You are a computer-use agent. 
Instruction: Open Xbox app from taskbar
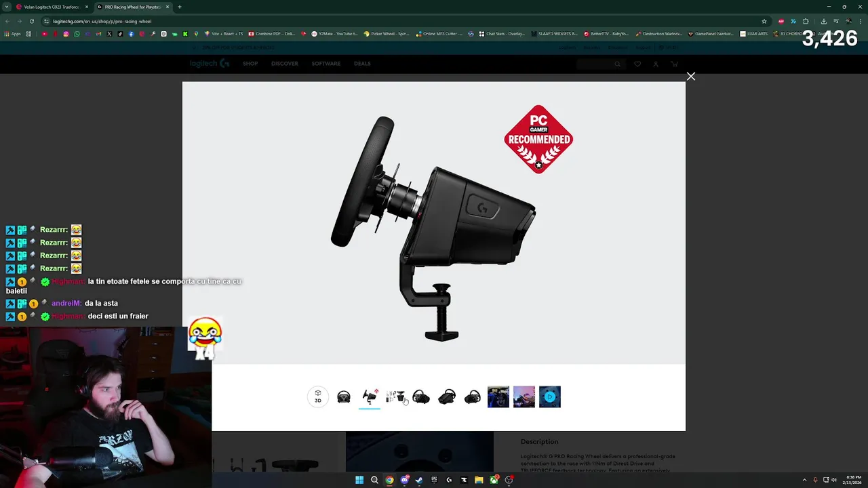point(494,480)
